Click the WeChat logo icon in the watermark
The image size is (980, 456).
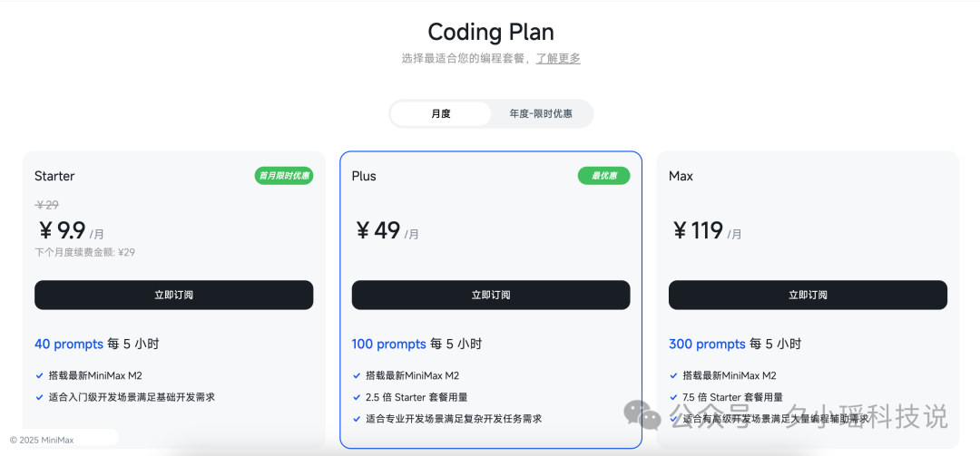[x=642, y=416]
